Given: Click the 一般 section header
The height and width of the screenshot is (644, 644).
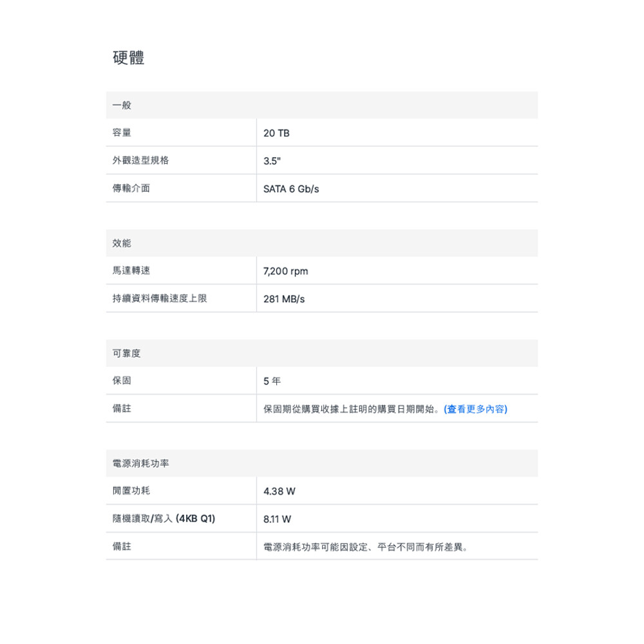Looking at the screenshot, I should (122, 105).
